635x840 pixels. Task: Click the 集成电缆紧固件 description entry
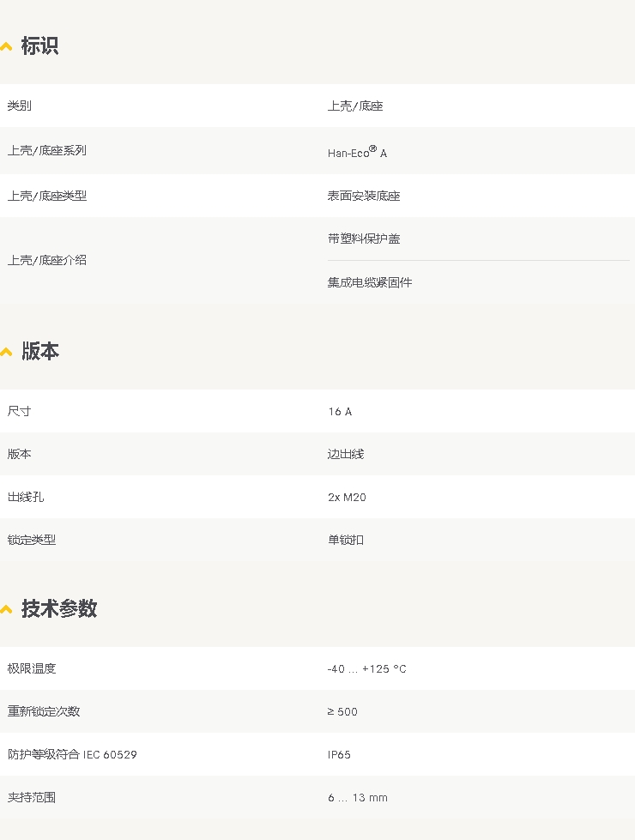point(370,282)
